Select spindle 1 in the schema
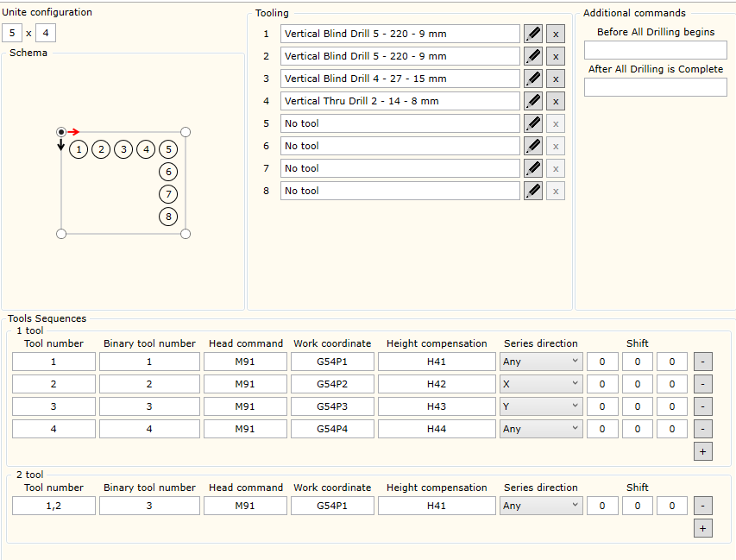The image size is (736, 560). pos(79,150)
